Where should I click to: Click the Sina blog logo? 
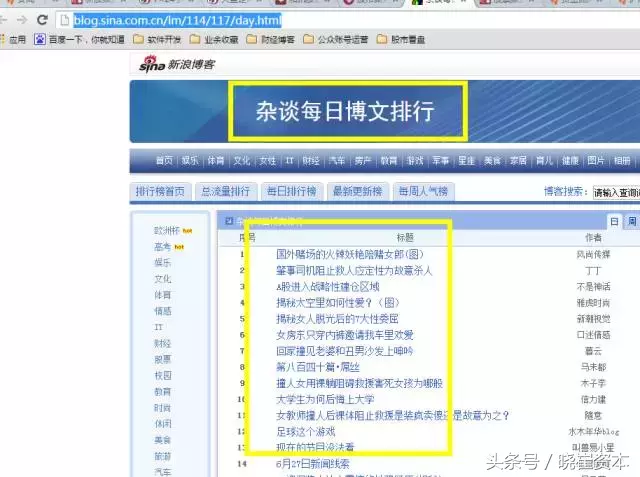coord(168,65)
